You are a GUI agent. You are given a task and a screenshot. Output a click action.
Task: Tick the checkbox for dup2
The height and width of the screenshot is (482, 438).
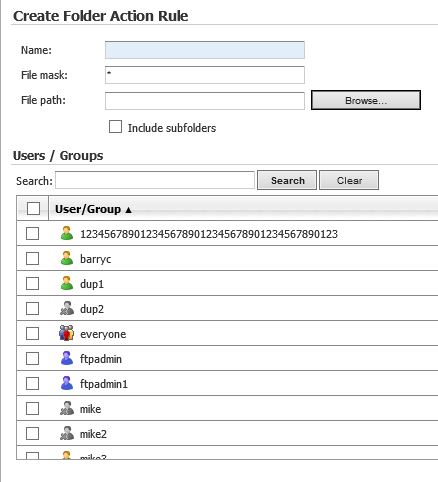(x=32, y=308)
